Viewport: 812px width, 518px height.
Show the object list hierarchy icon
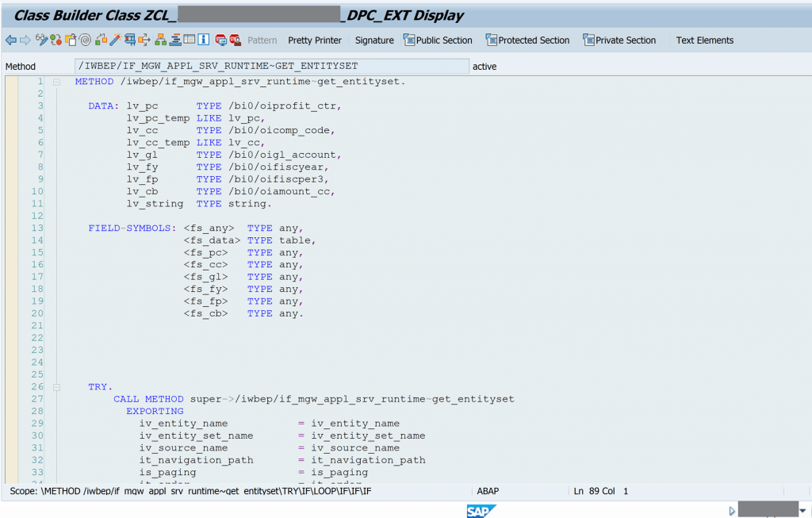tap(161, 40)
